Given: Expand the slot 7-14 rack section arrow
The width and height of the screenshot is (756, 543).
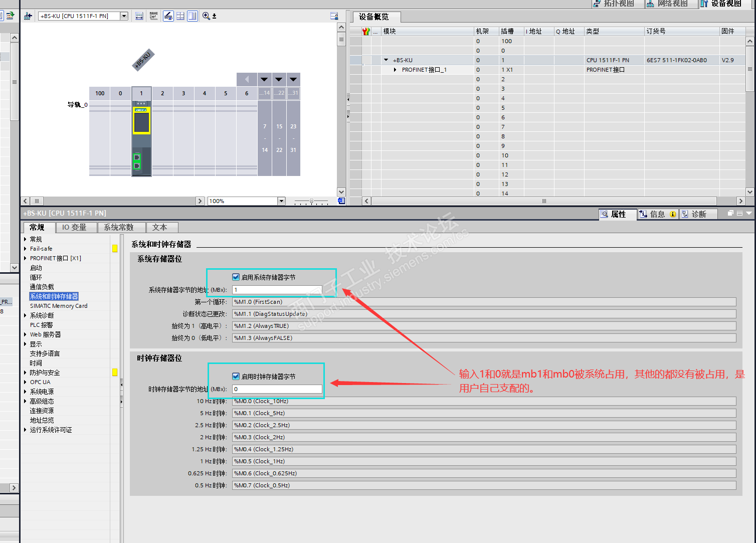Looking at the screenshot, I should point(264,79).
